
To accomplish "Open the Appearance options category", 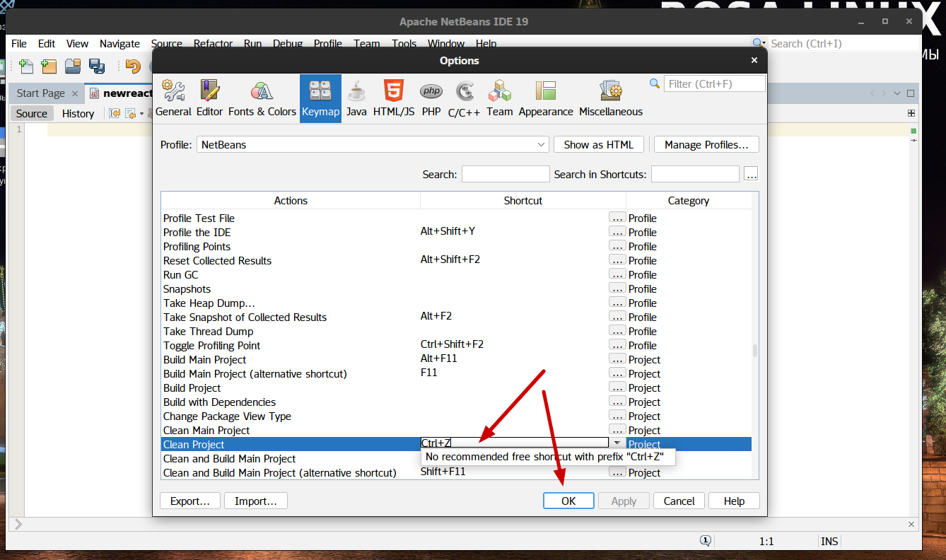I will (x=546, y=98).
